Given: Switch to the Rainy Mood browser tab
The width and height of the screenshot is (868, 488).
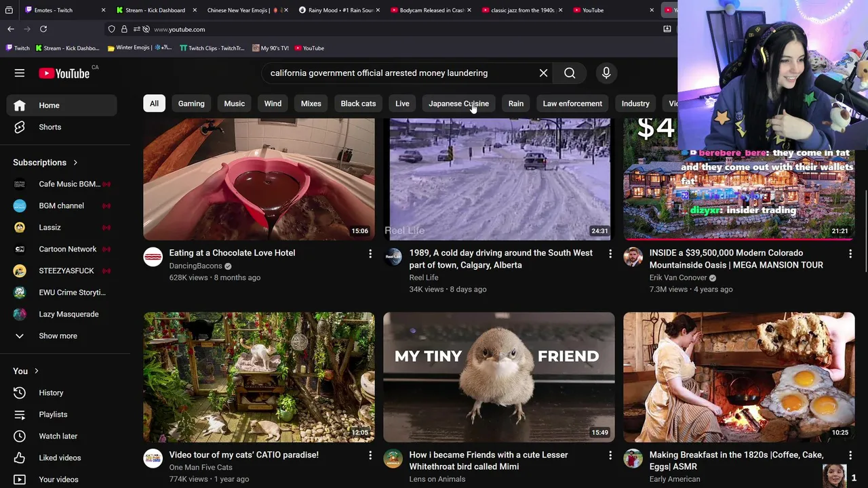Looking at the screenshot, I should click(340, 10).
